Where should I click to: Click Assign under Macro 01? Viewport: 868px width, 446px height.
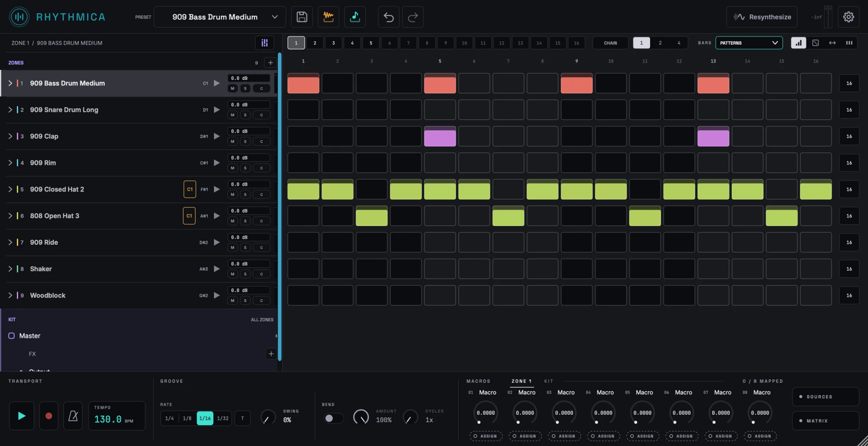(486, 436)
